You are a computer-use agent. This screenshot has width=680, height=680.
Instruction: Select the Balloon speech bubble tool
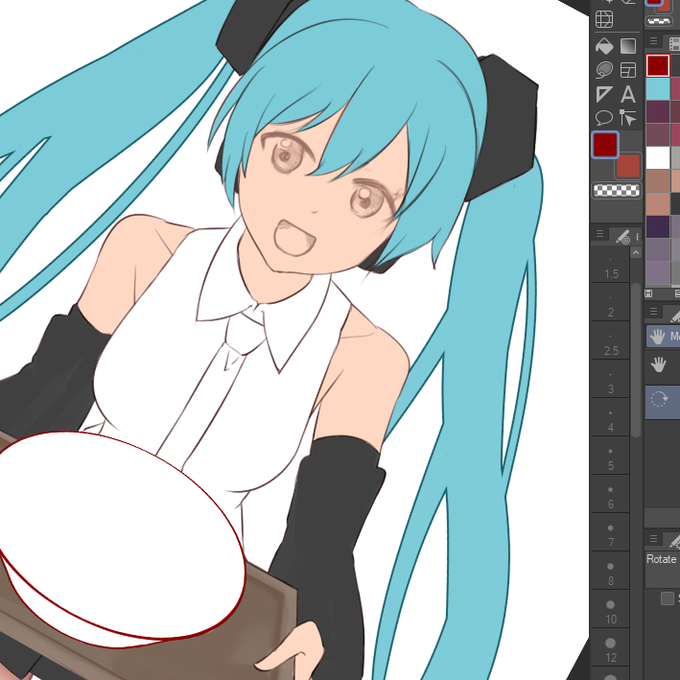coord(604,118)
